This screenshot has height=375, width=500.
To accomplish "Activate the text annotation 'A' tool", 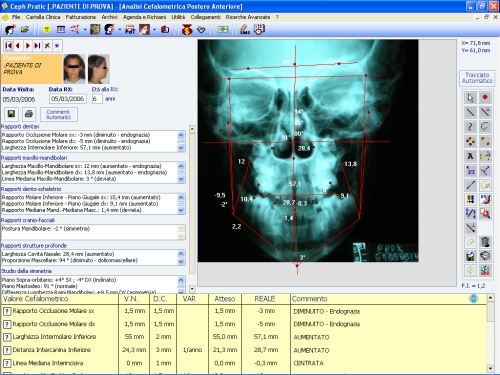I will [470, 156].
